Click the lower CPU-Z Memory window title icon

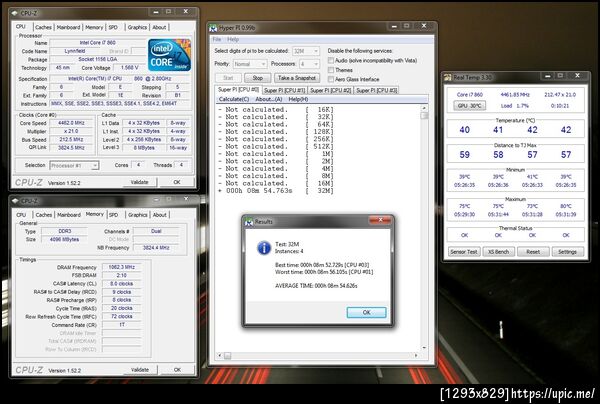15,200
